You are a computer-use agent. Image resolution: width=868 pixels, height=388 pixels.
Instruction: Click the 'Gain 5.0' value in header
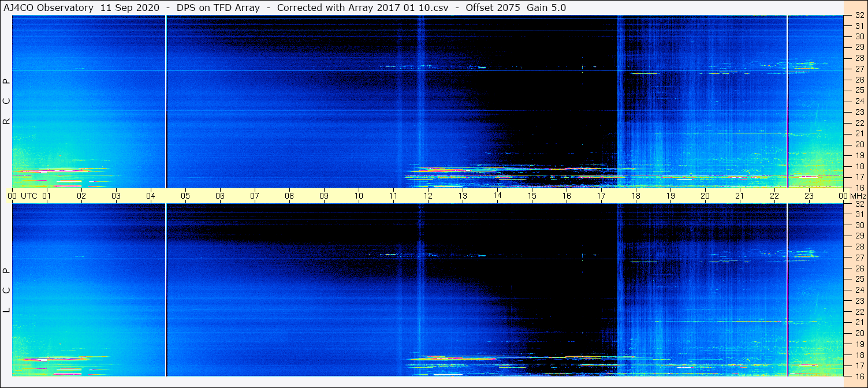[546, 8]
